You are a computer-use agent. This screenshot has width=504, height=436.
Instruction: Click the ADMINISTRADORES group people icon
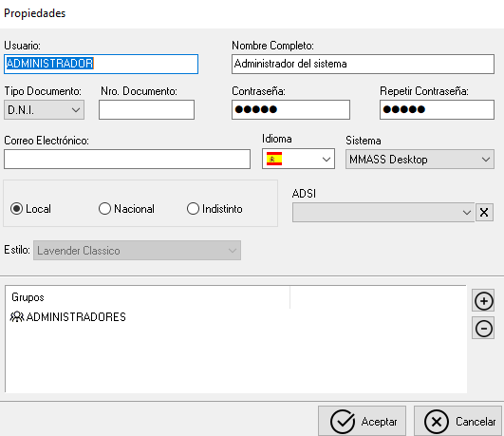pyautogui.click(x=17, y=317)
